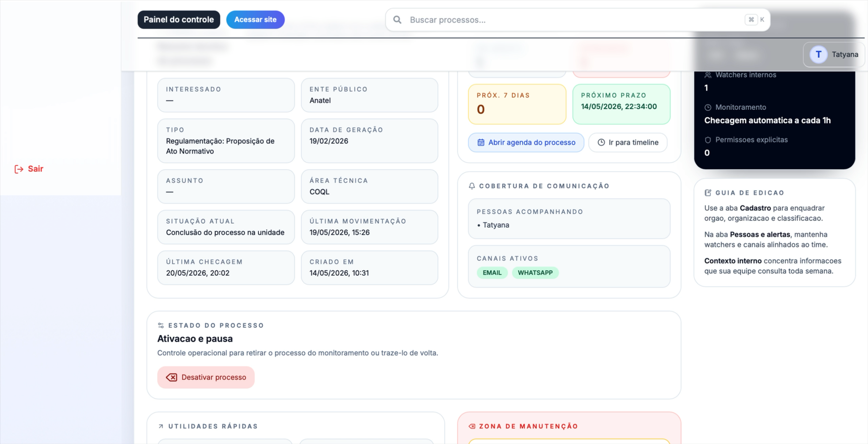The height and width of the screenshot is (444, 868).
Task: Click the Sair logout link
Action: 29,169
